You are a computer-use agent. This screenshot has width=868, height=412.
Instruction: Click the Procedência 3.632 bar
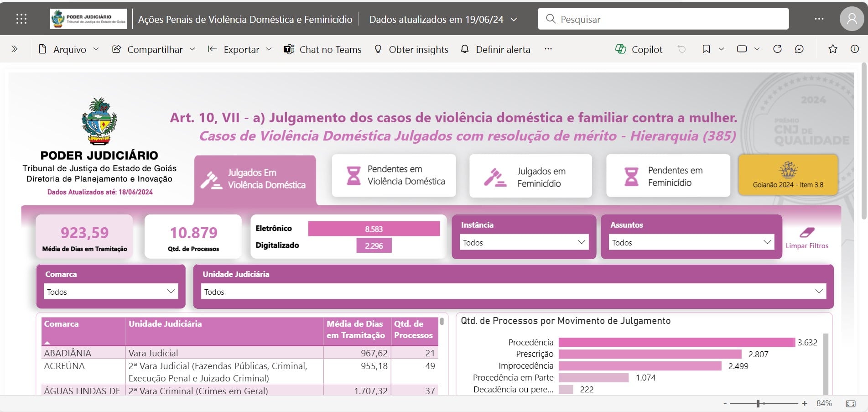click(676, 342)
